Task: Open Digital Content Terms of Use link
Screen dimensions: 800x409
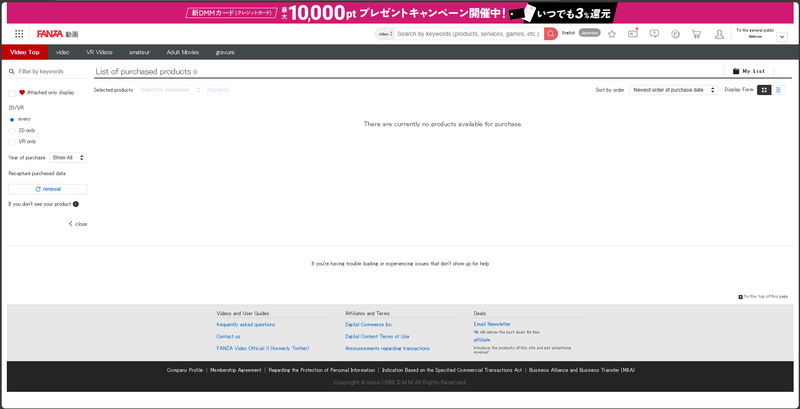Action: point(377,337)
